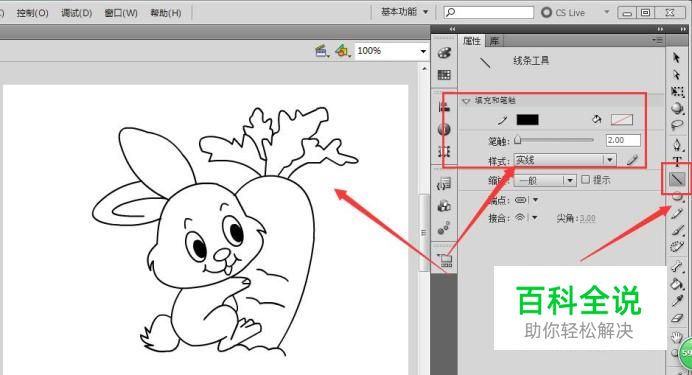The image size is (692, 375).
Task: Select the Brush tool
Action: point(677,230)
